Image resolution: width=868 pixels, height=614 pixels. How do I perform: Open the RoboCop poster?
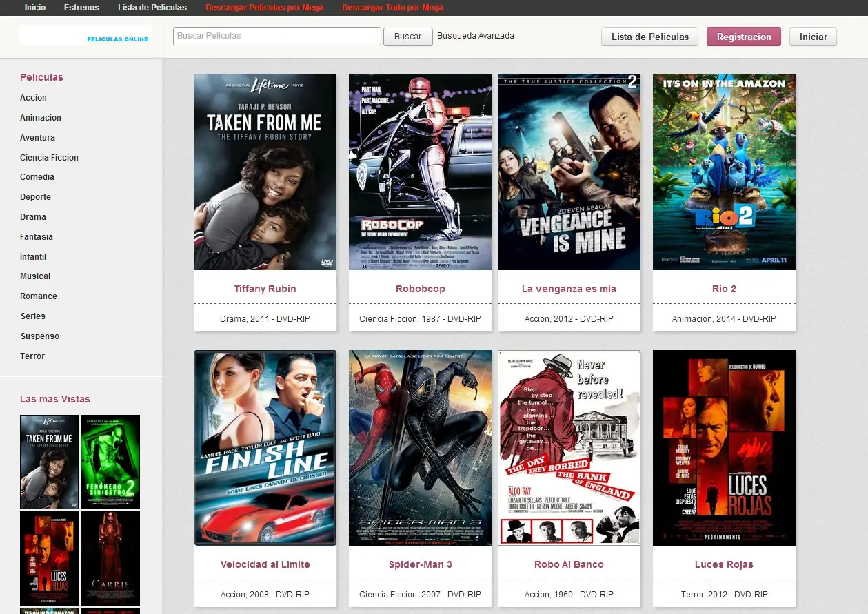[x=420, y=172]
